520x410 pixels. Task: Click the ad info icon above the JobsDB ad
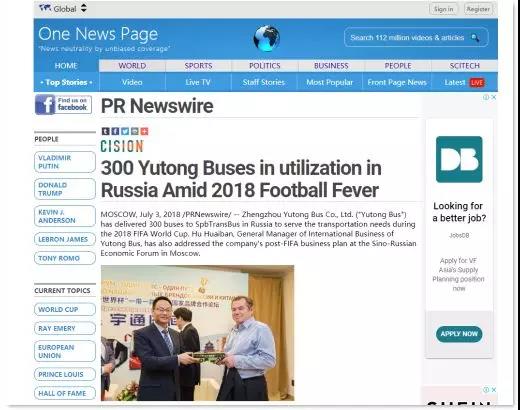(x=486, y=97)
